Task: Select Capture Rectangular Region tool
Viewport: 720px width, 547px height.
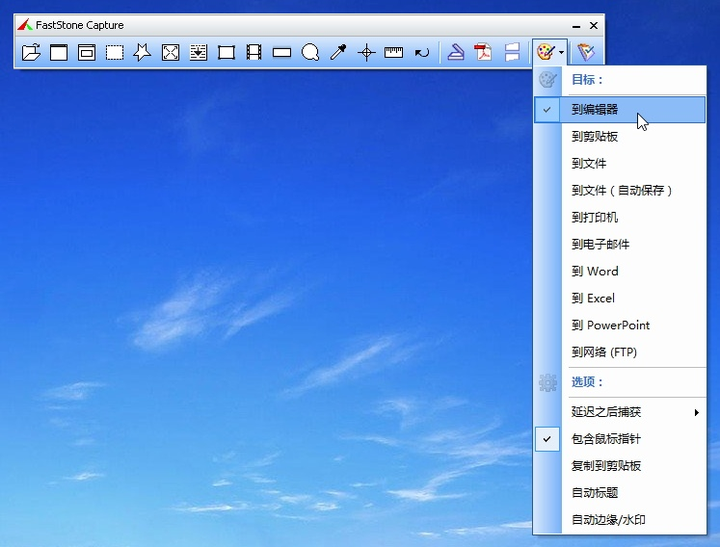Action: click(115, 52)
